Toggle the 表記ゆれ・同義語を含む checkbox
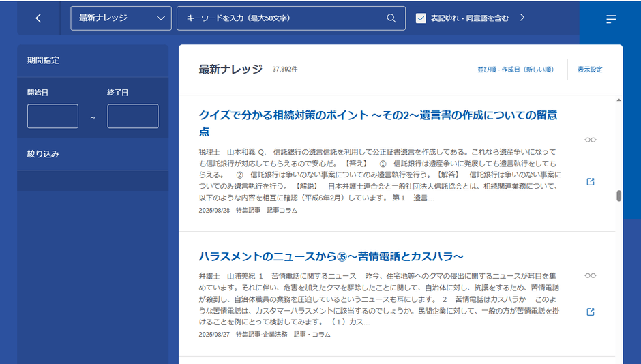Image resolution: width=641 pixels, height=364 pixels. coord(421,18)
